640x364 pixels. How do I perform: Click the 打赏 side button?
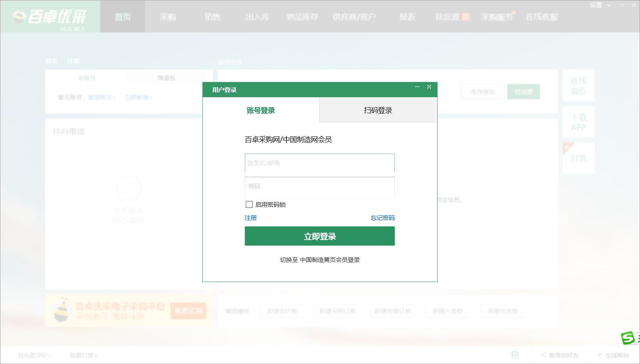[578, 158]
